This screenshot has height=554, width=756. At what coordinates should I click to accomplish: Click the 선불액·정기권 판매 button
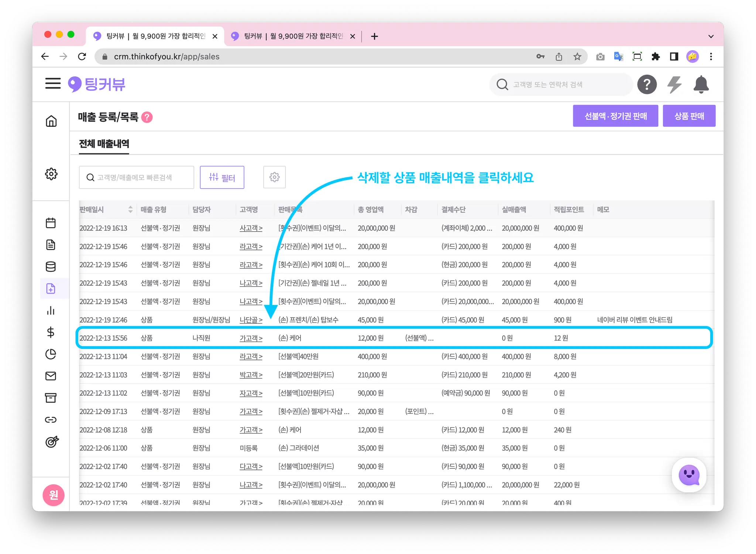pyautogui.click(x=615, y=116)
